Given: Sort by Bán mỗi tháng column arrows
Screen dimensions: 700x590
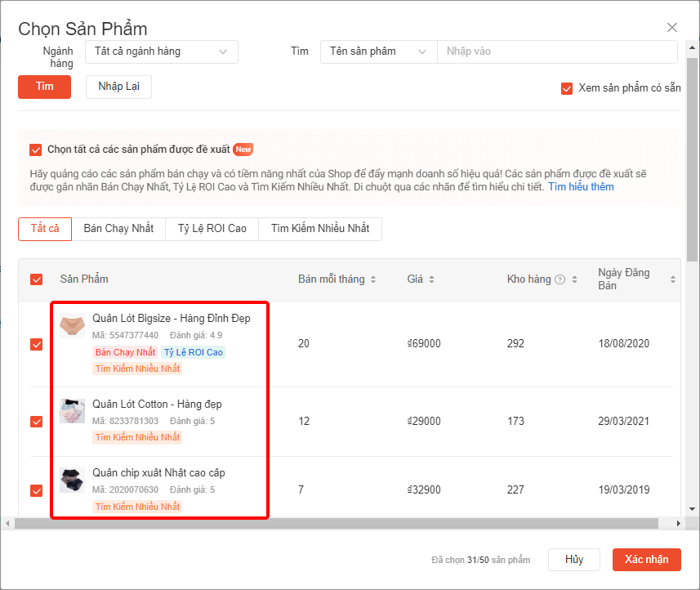Looking at the screenshot, I should (373, 279).
